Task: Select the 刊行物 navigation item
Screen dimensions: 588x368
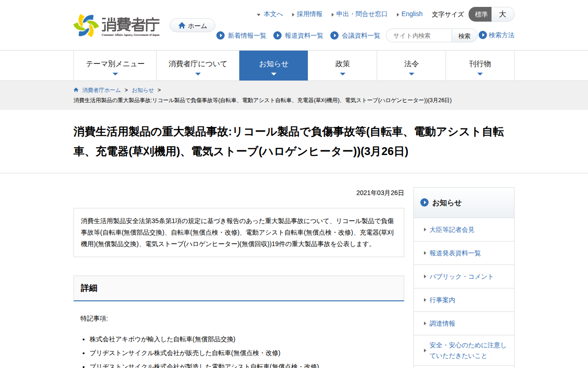Action: coord(480,65)
